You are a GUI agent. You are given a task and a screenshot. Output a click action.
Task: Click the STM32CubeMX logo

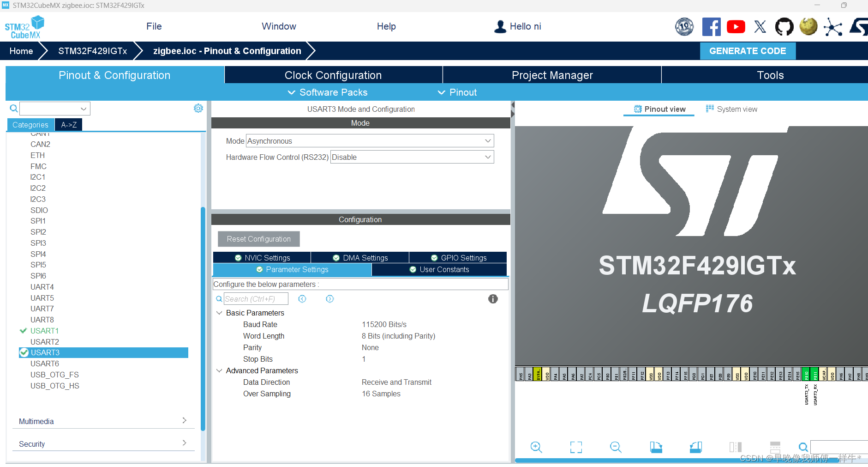click(x=24, y=27)
